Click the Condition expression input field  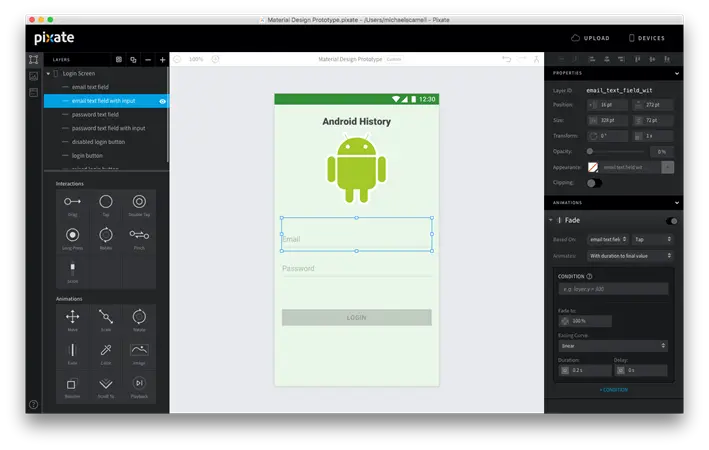pyautogui.click(x=613, y=289)
